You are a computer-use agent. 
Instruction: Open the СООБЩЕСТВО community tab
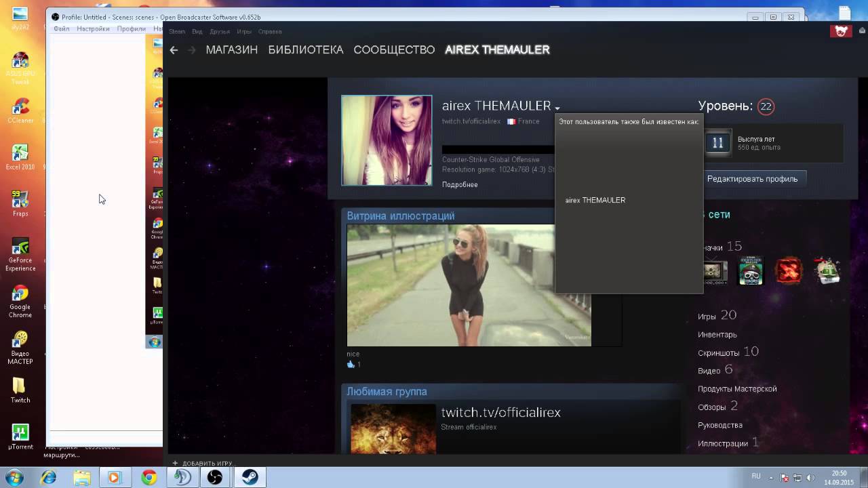394,49
